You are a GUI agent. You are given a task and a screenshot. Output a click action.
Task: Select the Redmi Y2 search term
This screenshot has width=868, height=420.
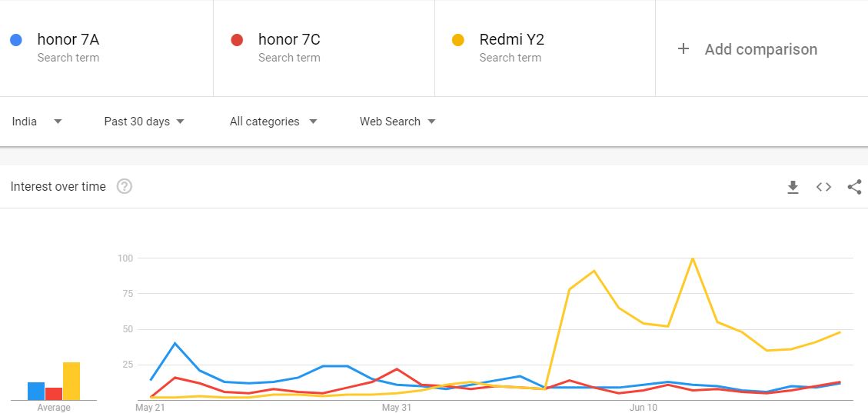[x=511, y=40]
